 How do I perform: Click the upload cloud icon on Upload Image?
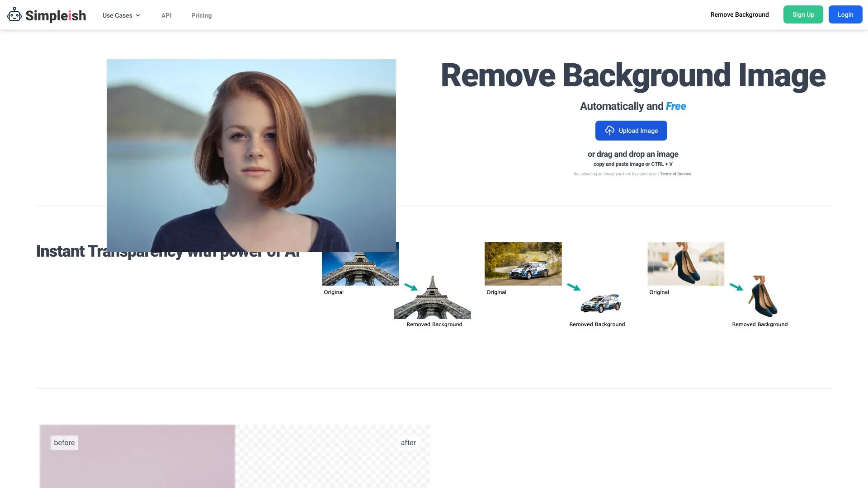(610, 130)
